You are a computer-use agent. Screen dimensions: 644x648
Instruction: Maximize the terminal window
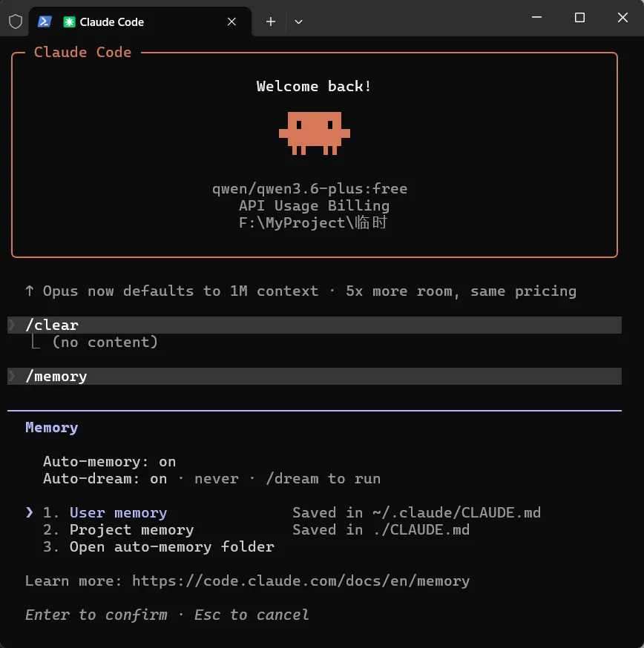579,17
